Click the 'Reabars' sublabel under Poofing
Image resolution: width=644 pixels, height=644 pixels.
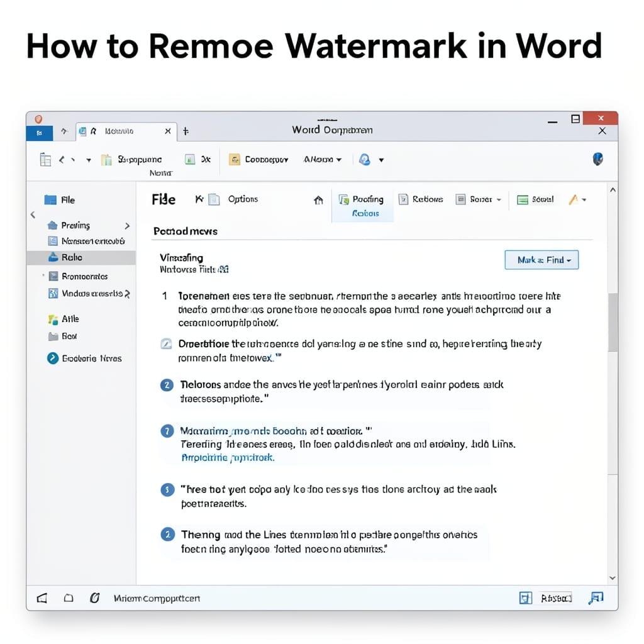coord(365,214)
